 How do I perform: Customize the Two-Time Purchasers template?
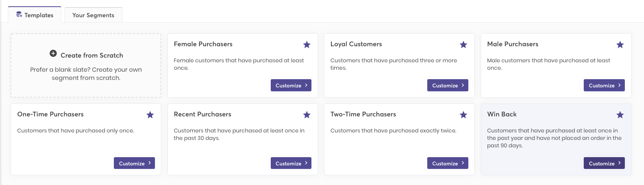click(x=447, y=163)
